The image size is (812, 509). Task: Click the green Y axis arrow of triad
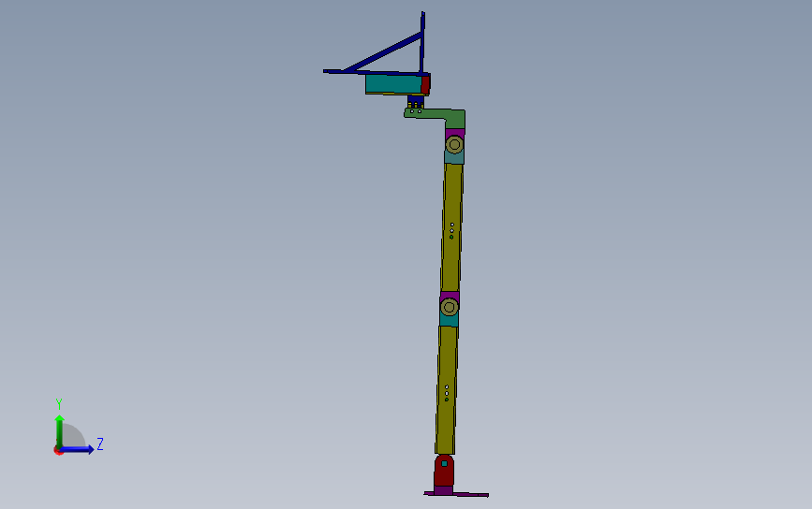coord(60,430)
